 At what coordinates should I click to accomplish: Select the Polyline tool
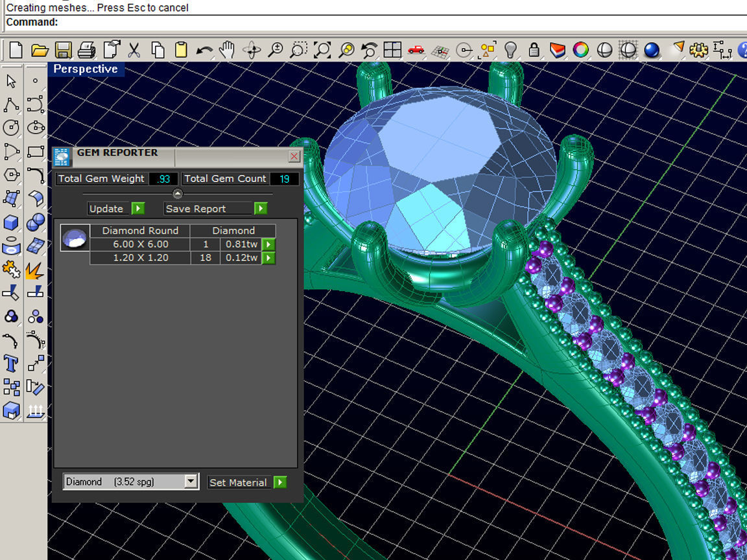pyautogui.click(x=12, y=105)
